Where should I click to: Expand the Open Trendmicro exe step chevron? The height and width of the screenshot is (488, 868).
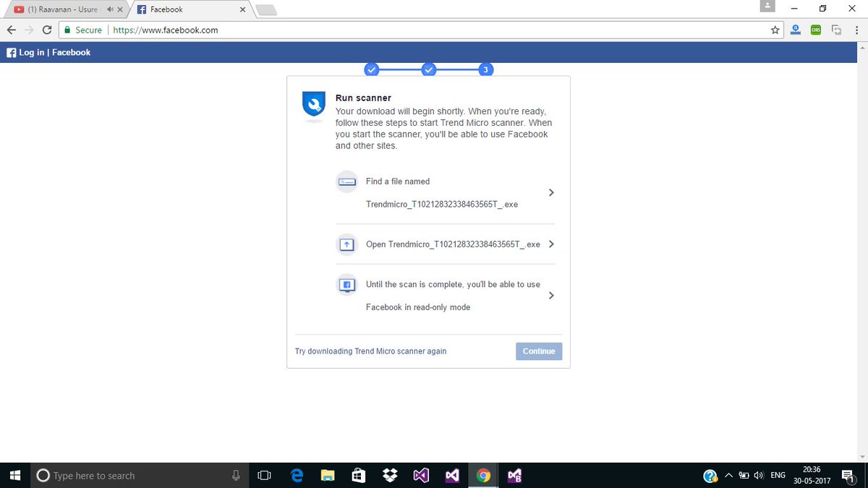pos(551,244)
